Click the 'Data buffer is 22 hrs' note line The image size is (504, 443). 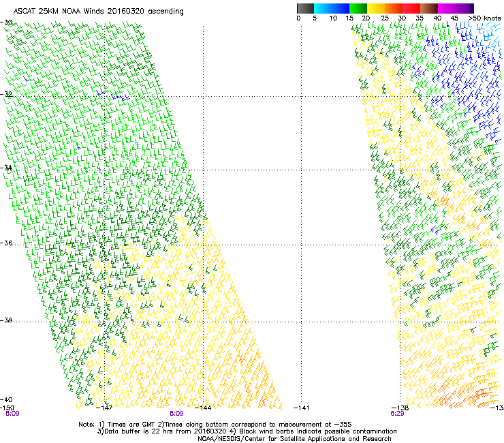coord(247,431)
